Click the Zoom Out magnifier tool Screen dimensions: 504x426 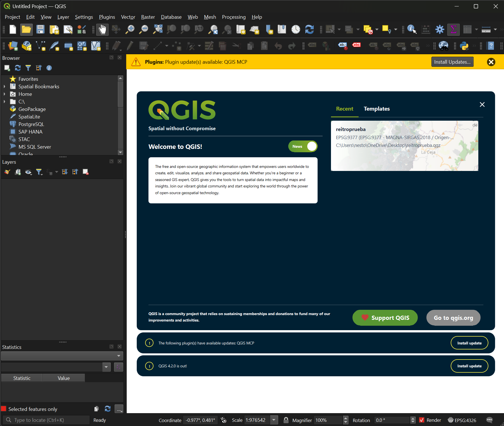(x=144, y=29)
